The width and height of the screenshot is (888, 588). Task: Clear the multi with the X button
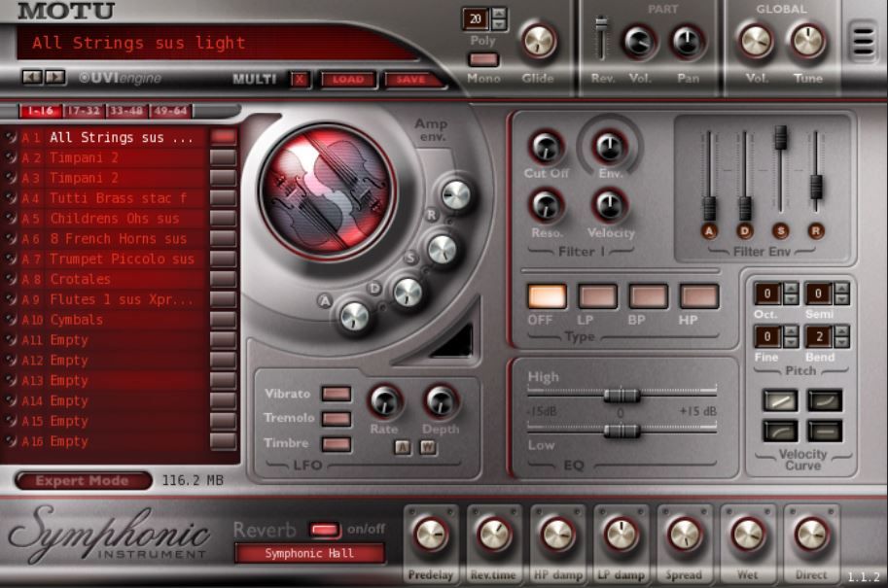(x=300, y=80)
